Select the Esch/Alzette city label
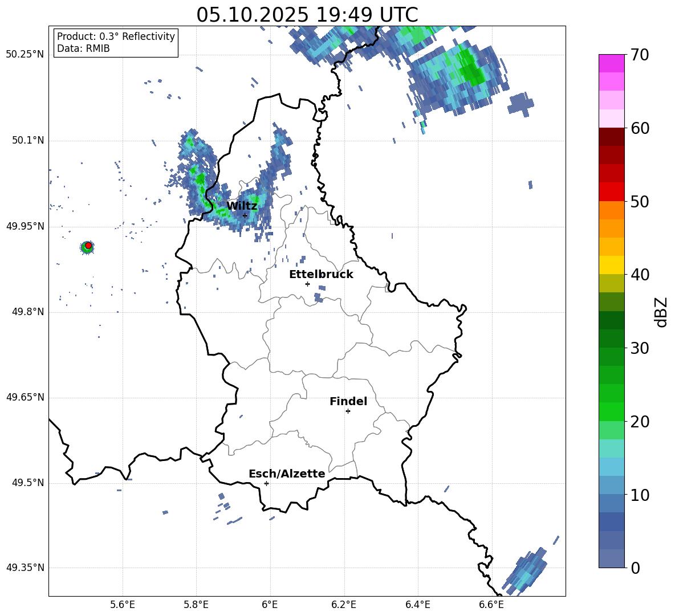Screen dimensions: 675x616 (287, 474)
